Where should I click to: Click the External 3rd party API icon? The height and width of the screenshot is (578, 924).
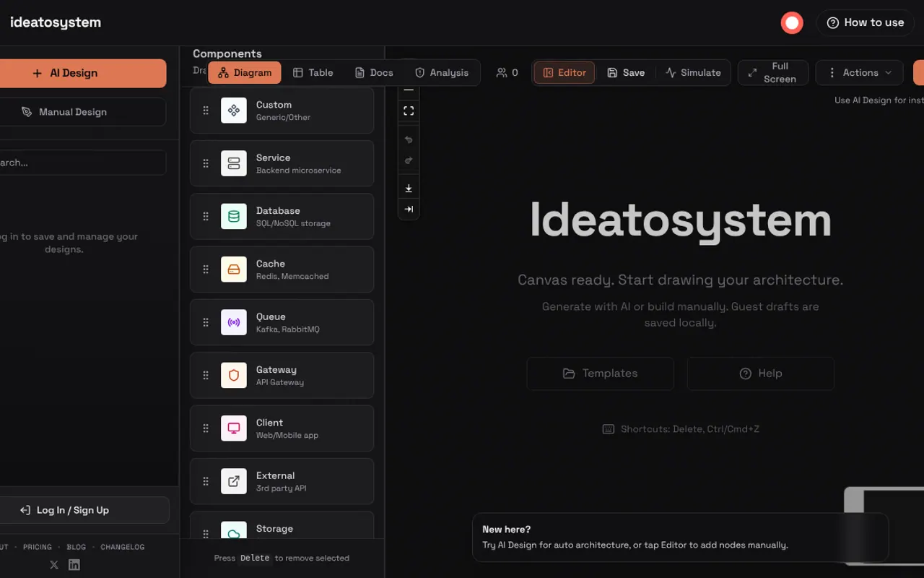[x=234, y=481]
